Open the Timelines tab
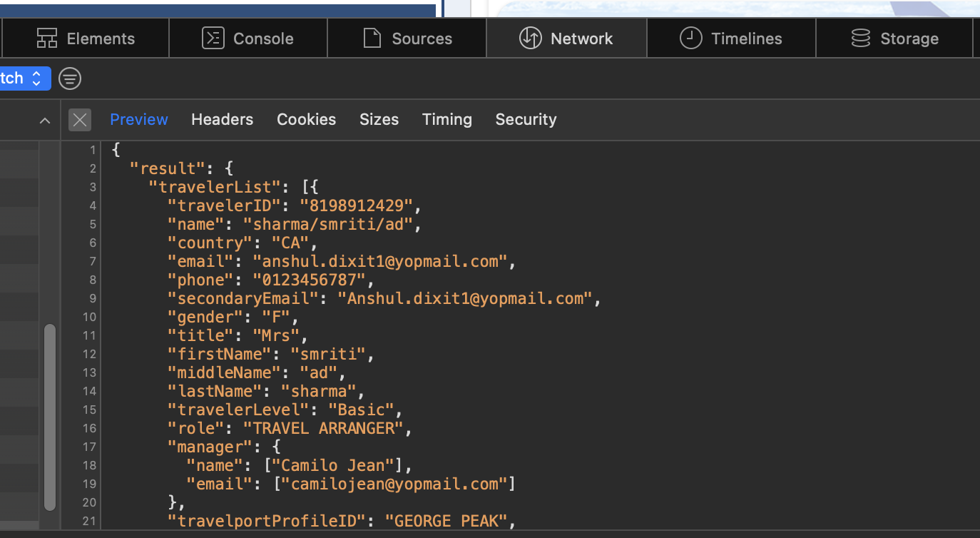The height and width of the screenshot is (538, 980). (x=731, y=39)
